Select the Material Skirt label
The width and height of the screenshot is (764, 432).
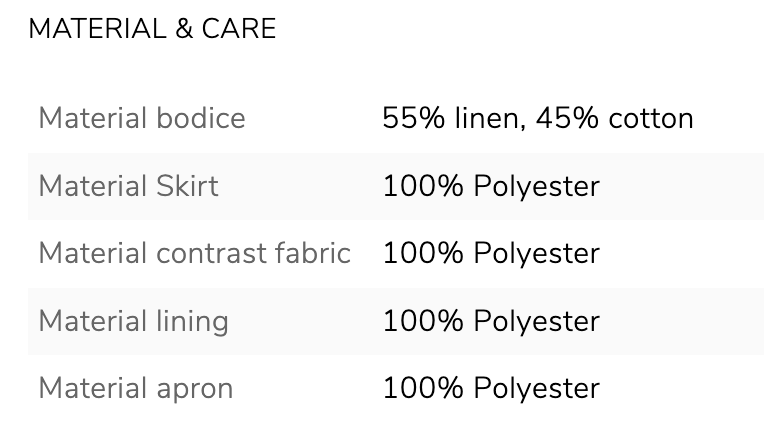(x=128, y=186)
